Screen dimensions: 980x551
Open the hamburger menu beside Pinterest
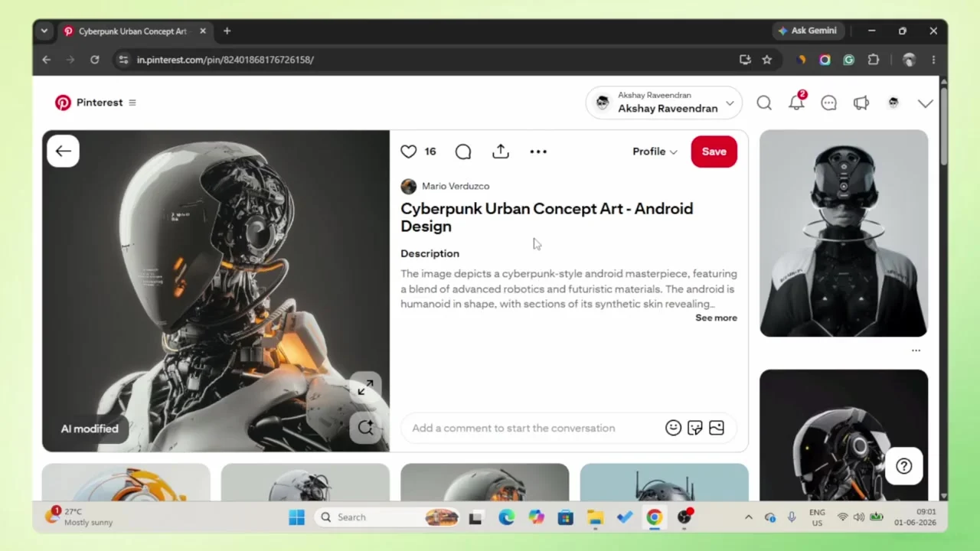click(132, 103)
